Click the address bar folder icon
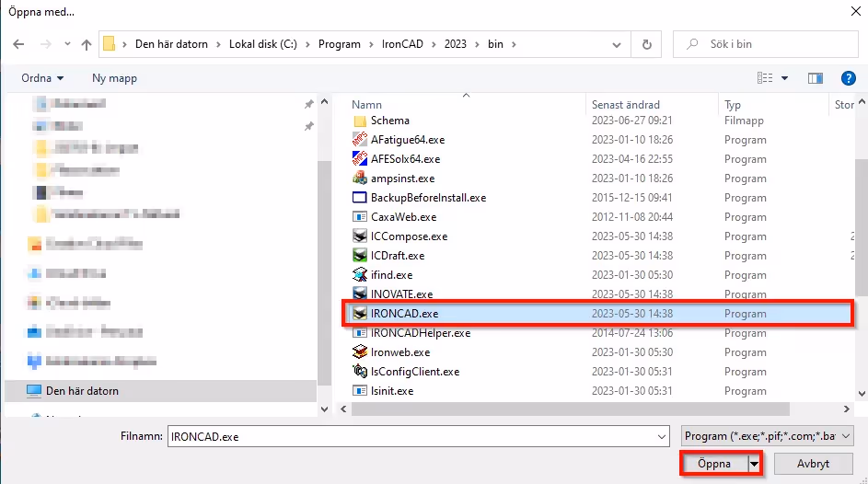 click(x=109, y=43)
